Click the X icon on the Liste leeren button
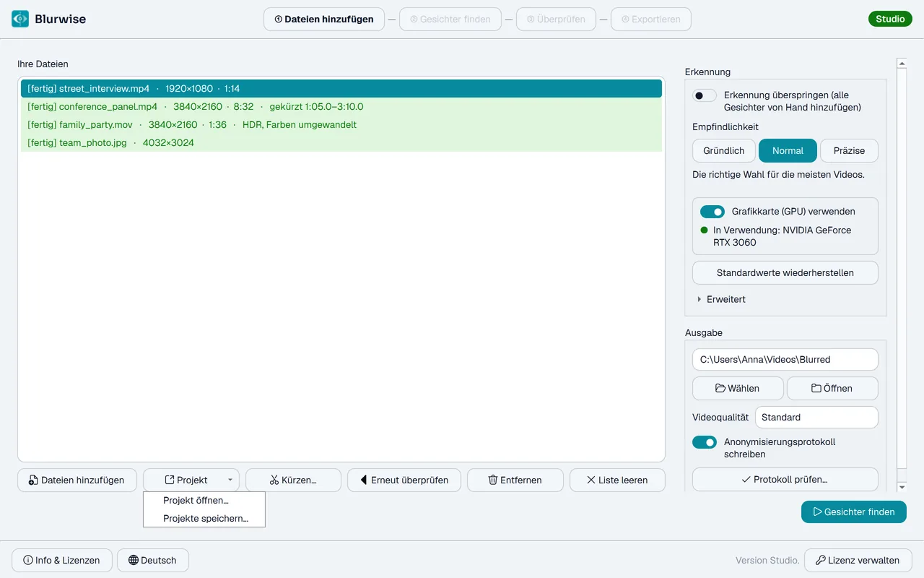 591,480
